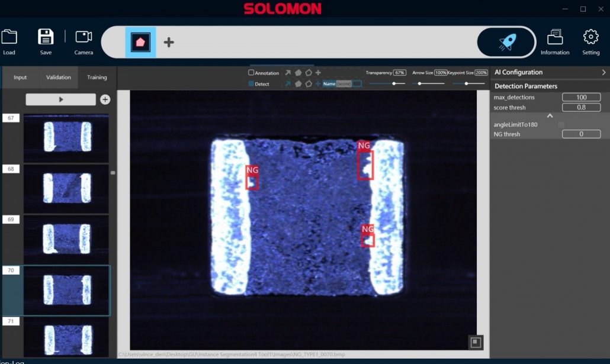Screen dimensions: 610x364
Task: Open the Load project icon
Action: [x=9, y=37]
